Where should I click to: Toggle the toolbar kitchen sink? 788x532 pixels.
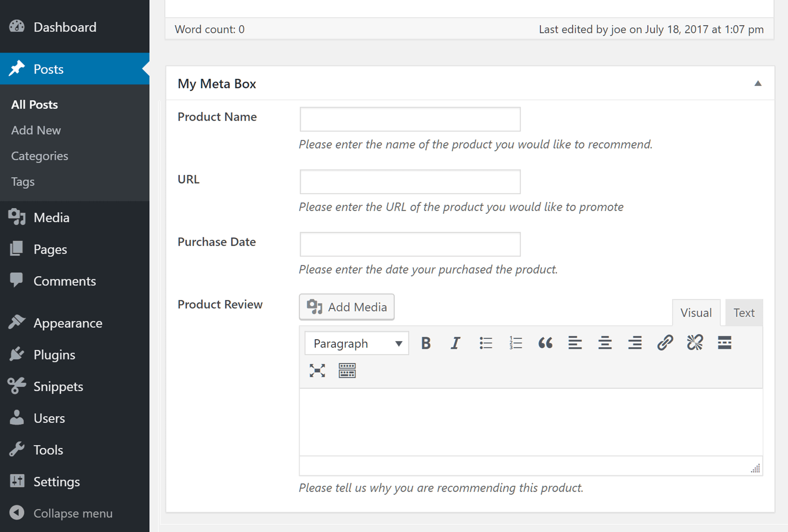click(x=347, y=371)
